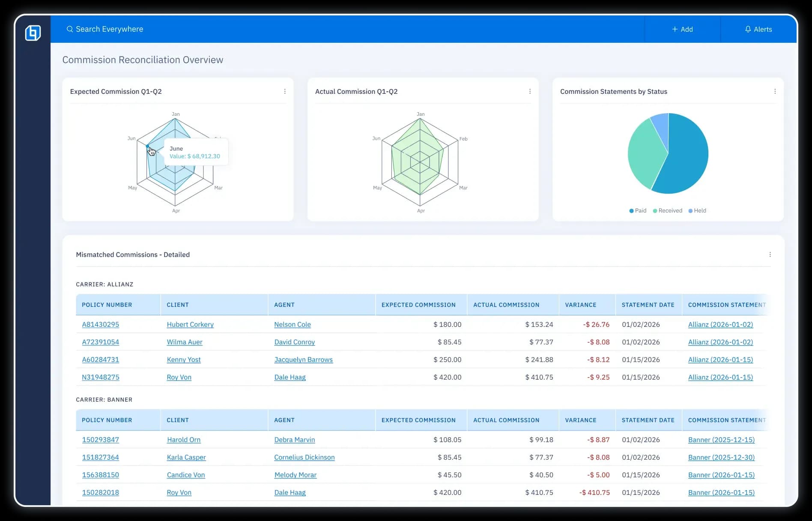
Task: Toggle the Held legend item
Action: (697, 210)
